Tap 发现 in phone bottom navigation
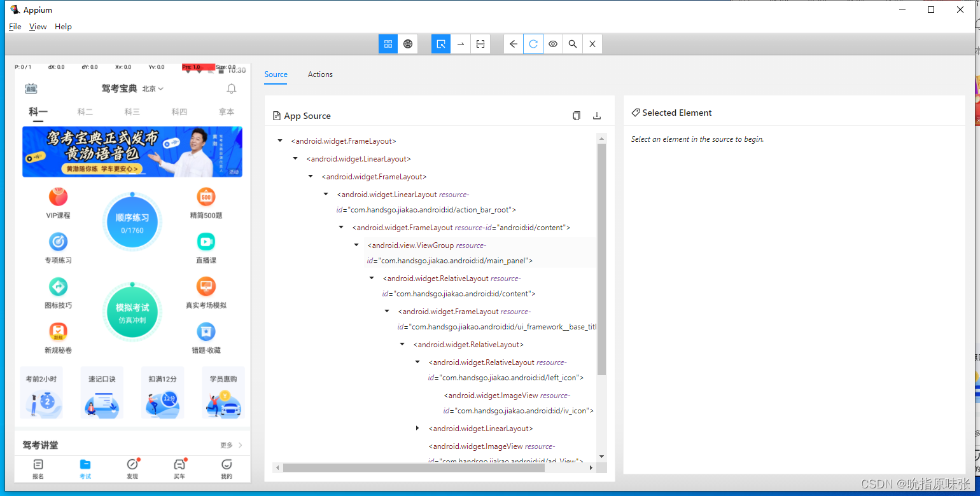The width and height of the screenshot is (980, 496). click(x=132, y=469)
